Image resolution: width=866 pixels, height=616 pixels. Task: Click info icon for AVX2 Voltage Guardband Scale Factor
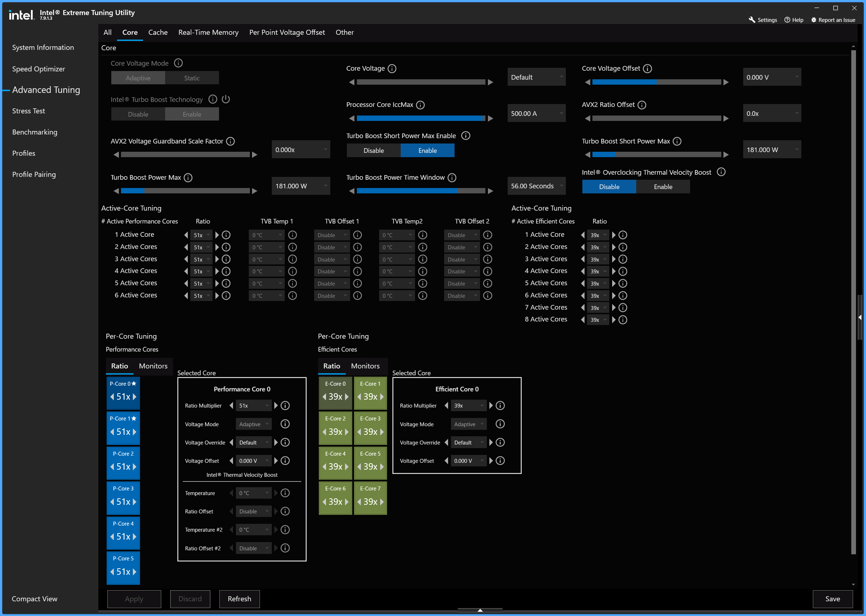(x=231, y=141)
